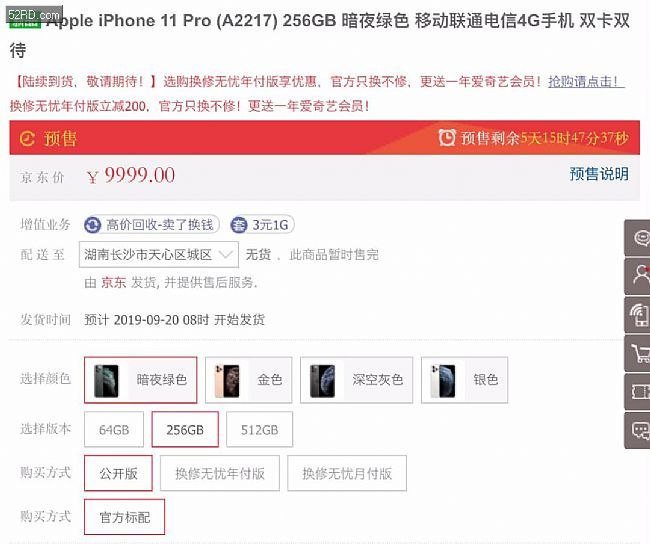The height and width of the screenshot is (544, 650).
Task: Click the 银色 silver phone thumbnail
Action: pyautogui.click(x=443, y=381)
